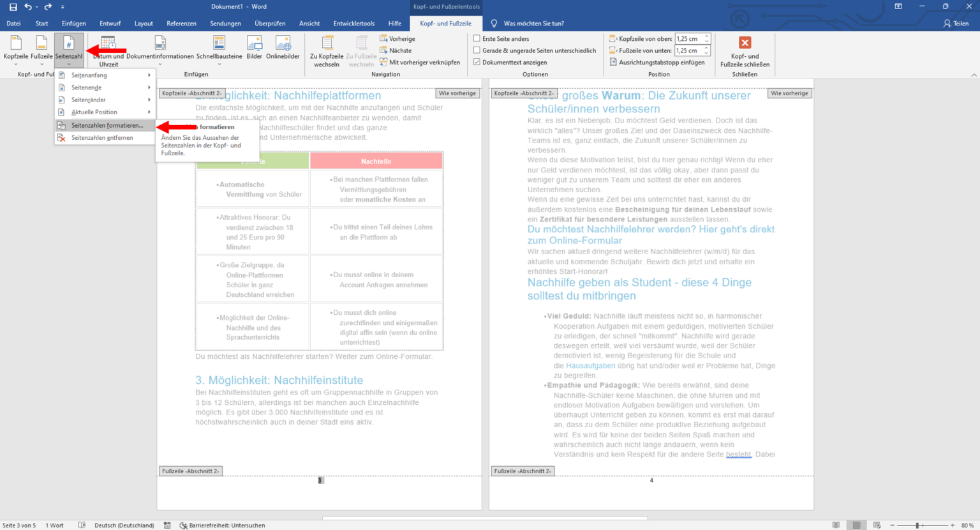This screenshot has height=530, width=980.
Task: Click Seite 3 von 5 in the status bar
Action: 19,525
